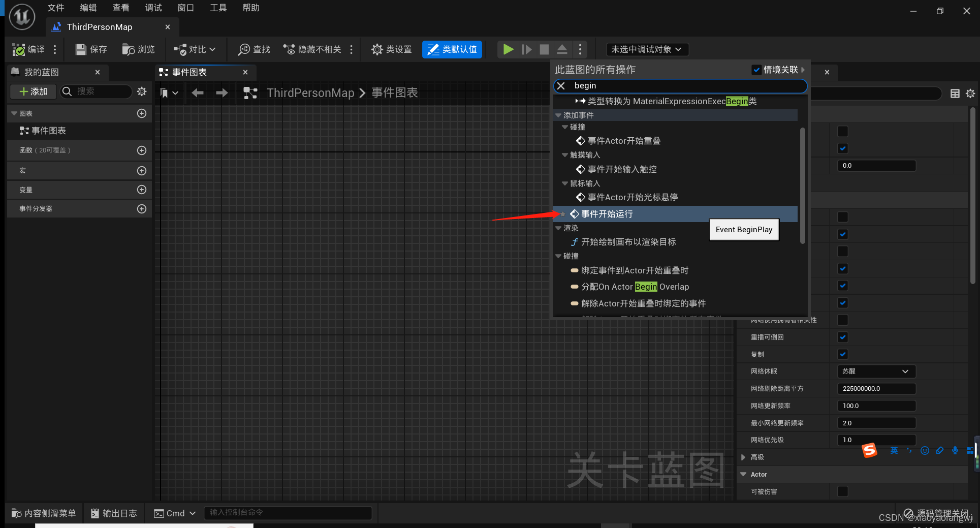Collapse the 触摸输入 category
This screenshot has width=980, height=528.
[565, 155]
